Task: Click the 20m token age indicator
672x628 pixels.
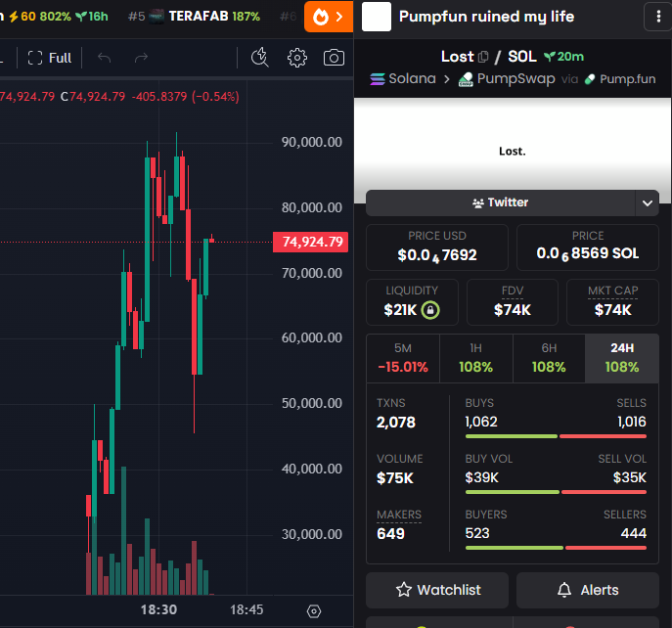Action: click(563, 57)
